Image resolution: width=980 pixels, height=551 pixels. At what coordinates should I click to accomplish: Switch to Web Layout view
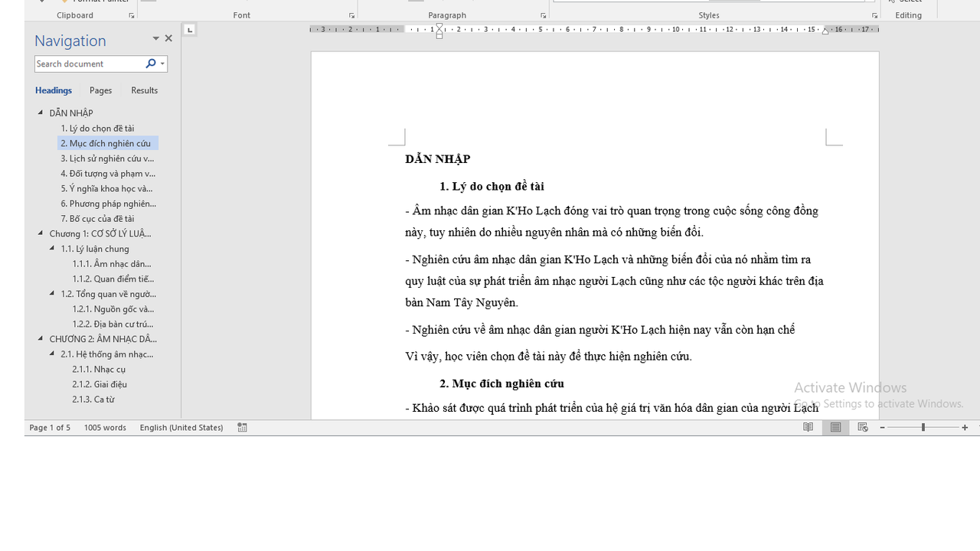pyautogui.click(x=863, y=428)
